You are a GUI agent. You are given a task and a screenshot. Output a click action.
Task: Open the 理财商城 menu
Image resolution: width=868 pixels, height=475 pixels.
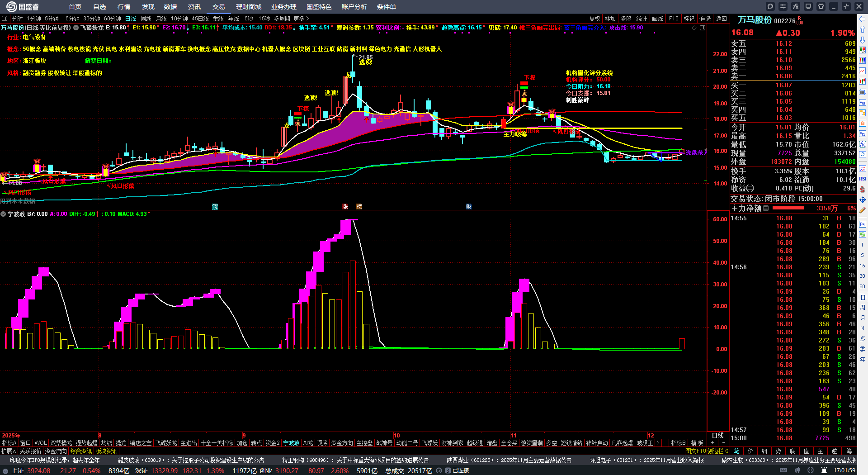[x=249, y=7]
